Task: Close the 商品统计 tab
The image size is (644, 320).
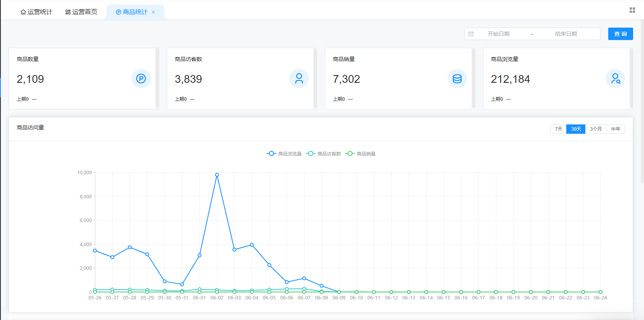Action: point(153,12)
